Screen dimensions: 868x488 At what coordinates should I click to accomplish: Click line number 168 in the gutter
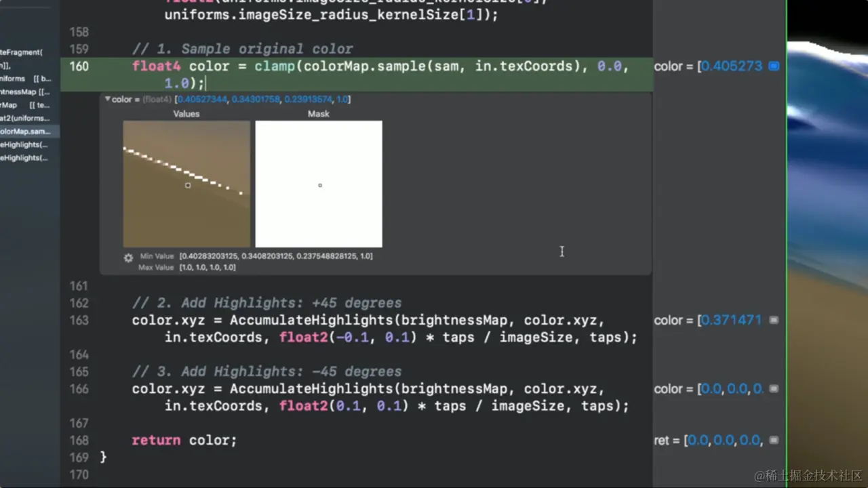tap(79, 440)
